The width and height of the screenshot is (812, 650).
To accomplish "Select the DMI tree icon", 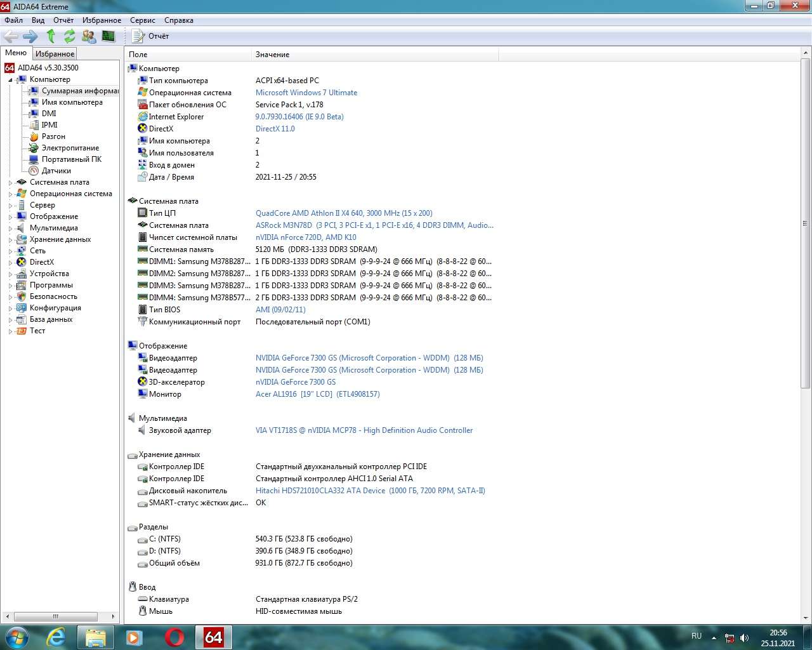I will point(34,114).
